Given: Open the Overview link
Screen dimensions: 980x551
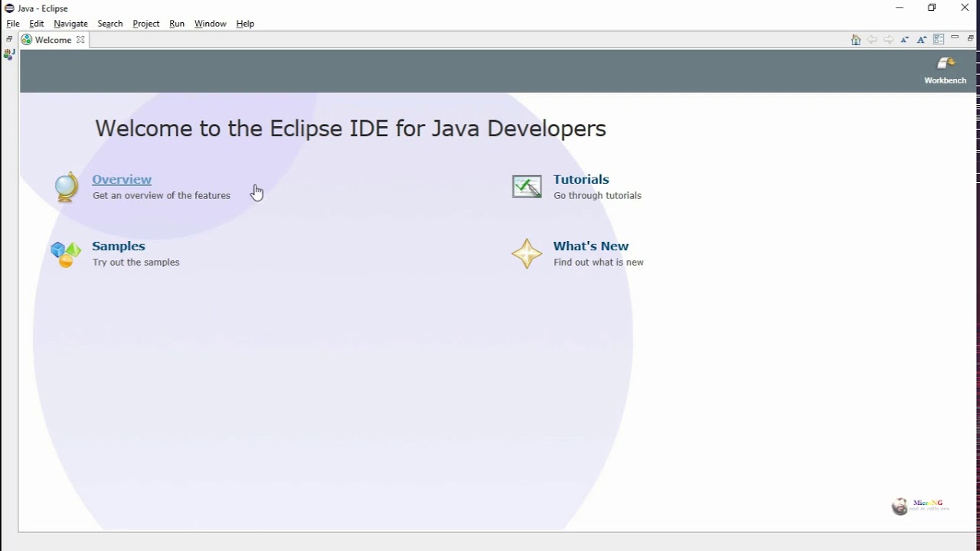Looking at the screenshot, I should click(x=122, y=179).
